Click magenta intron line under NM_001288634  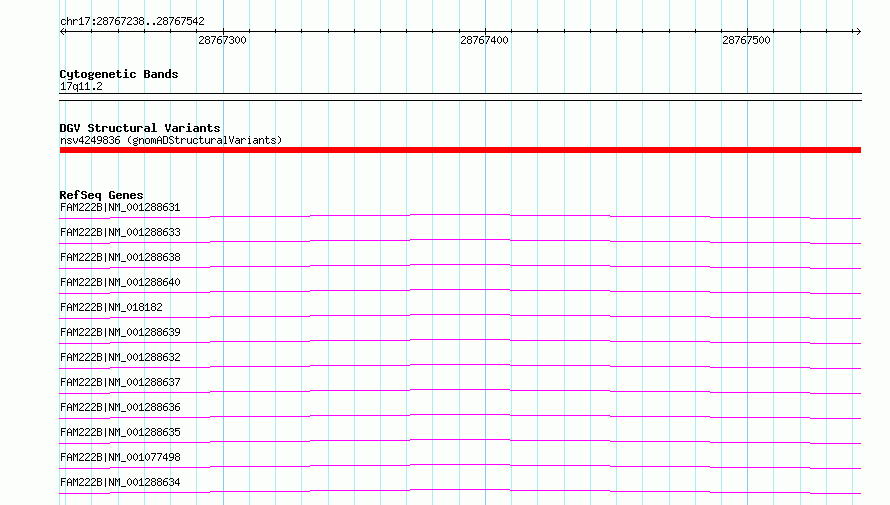click(460, 490)
